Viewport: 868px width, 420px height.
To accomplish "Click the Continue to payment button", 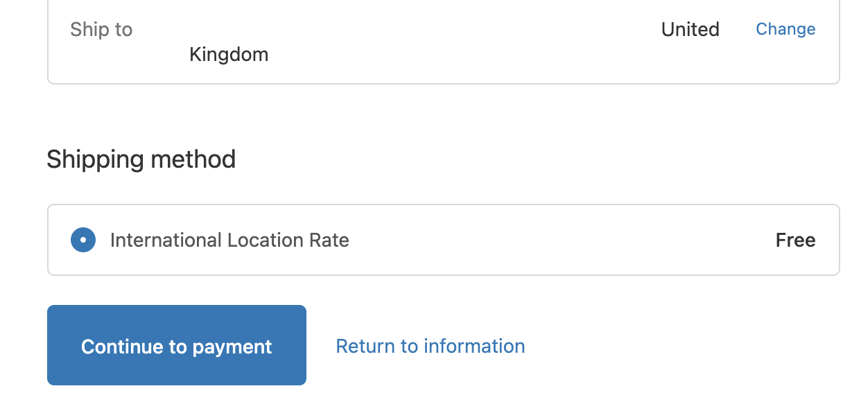I will 177,345.
